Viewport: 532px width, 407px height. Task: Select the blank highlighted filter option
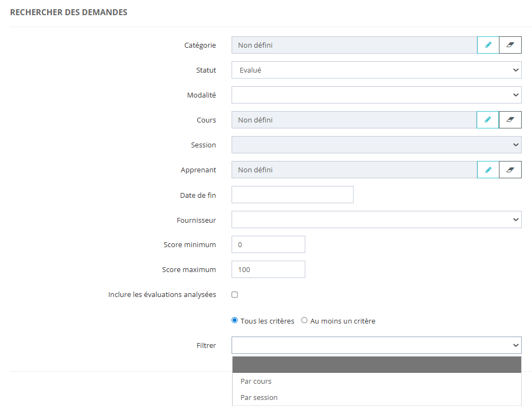376,365
